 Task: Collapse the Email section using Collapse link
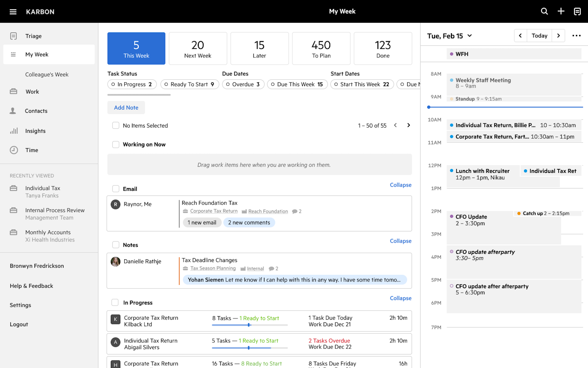point(400,185)
